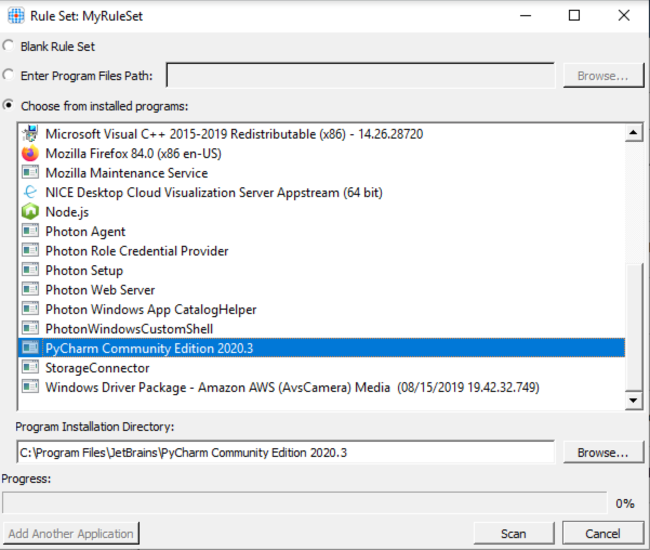Select Choose from installed programs radio button
The image size is (650, 550).
8,105
